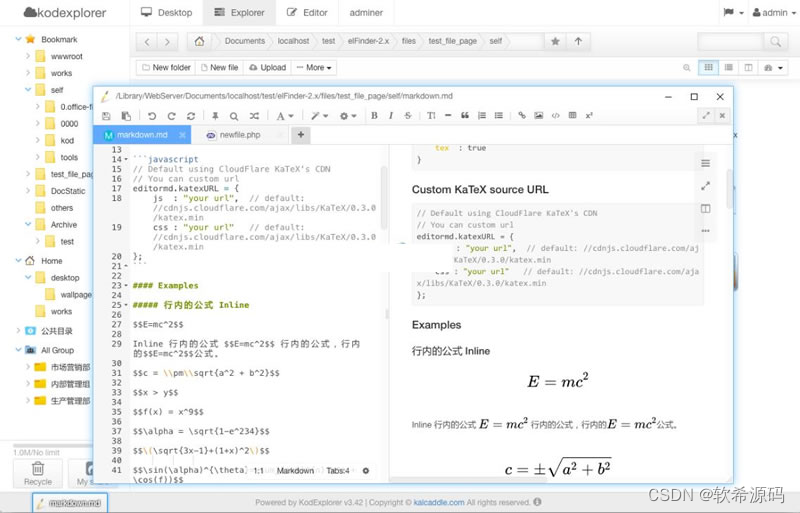
Task: Redo the last edit
Action: pyautogui.click(x=171, y=116)
